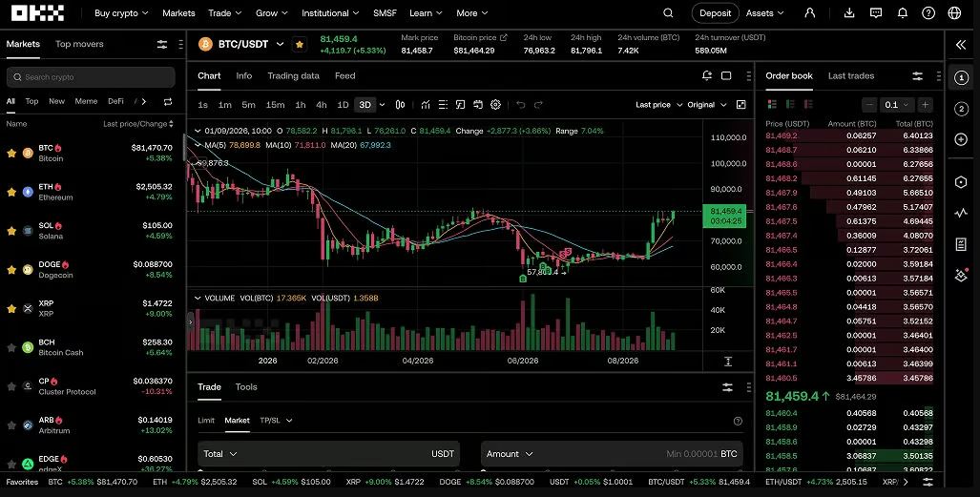
Task: Add BCH Bitcoin Cash to favorites
Action: [11, 347]
